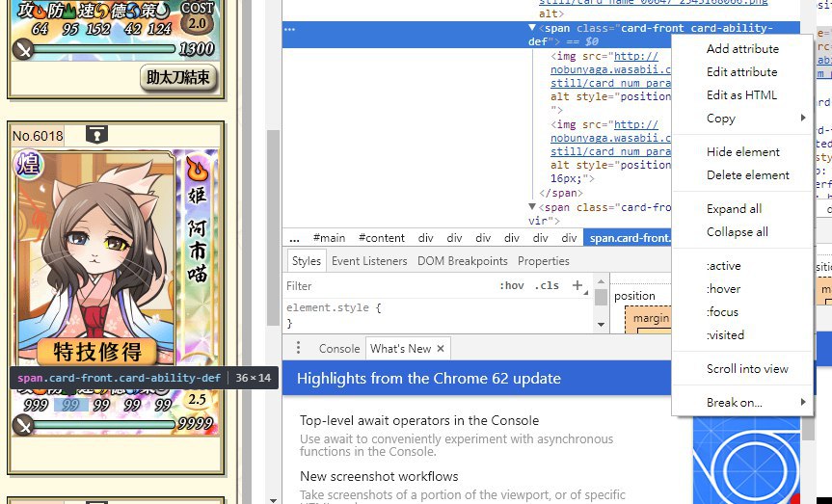This screenshot has height=504, width=832.
Task: Switch to the Event Listeners tab
Action: [369, 261]
